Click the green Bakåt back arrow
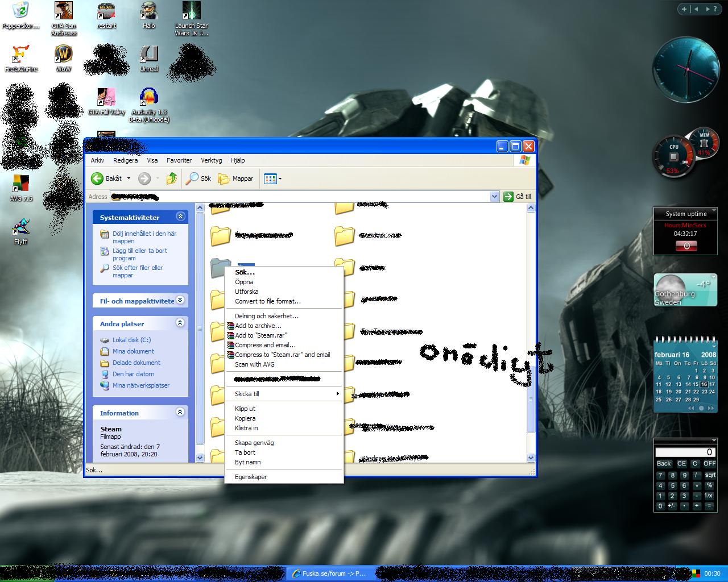728x582 pixels. [97, 178]
